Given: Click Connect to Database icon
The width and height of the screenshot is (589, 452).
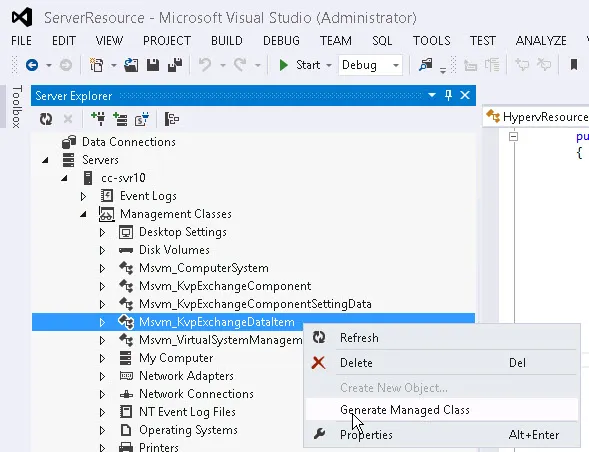Looking at the screenshot, I should point(98,119).
